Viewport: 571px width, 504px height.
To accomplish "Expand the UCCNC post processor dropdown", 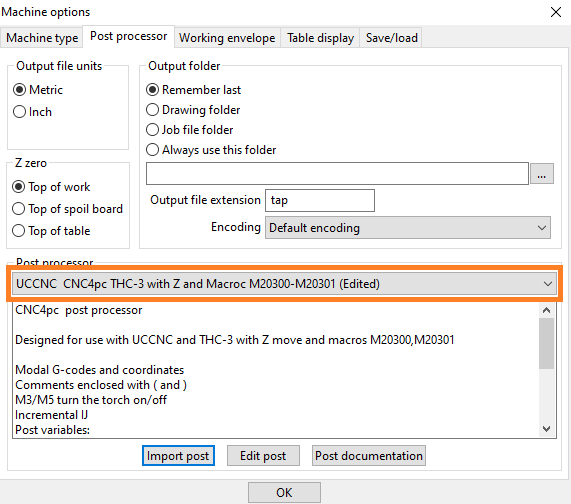I will click(284, 284).
